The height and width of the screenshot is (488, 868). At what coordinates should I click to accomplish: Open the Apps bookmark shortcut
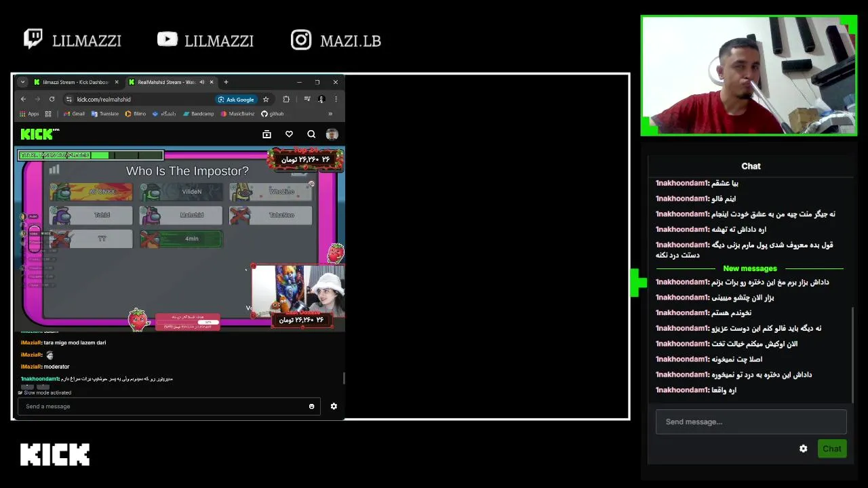(29, 114)
